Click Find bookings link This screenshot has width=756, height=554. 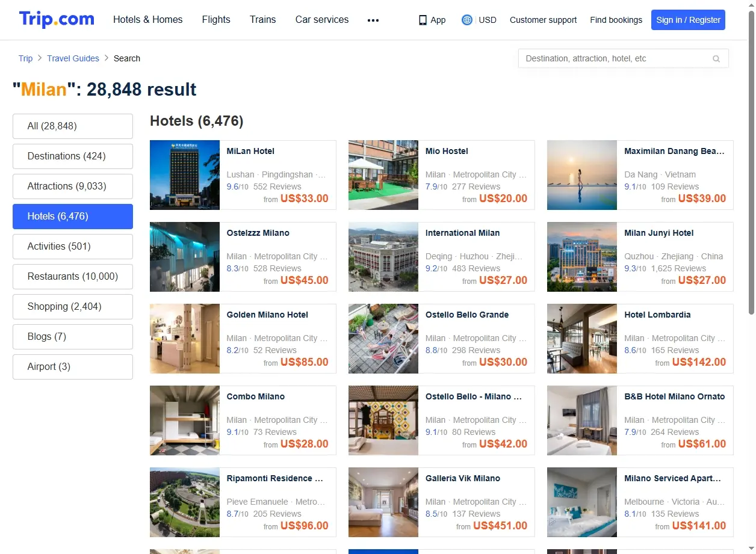point(616,20)
